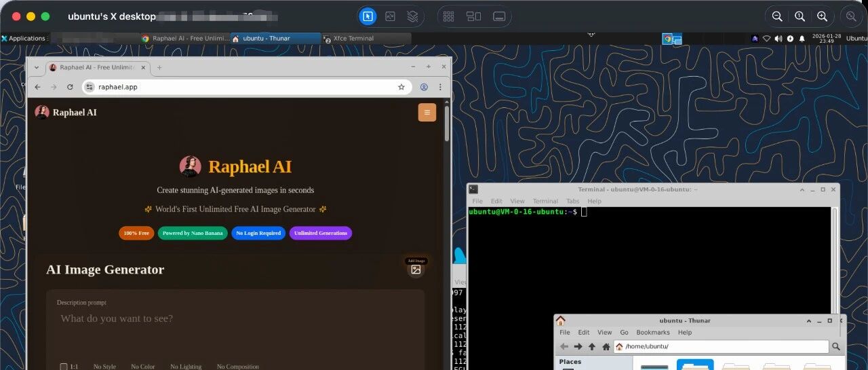Click No Login Required badge
This screenshot has width=868, height=370.
point(258,234)
